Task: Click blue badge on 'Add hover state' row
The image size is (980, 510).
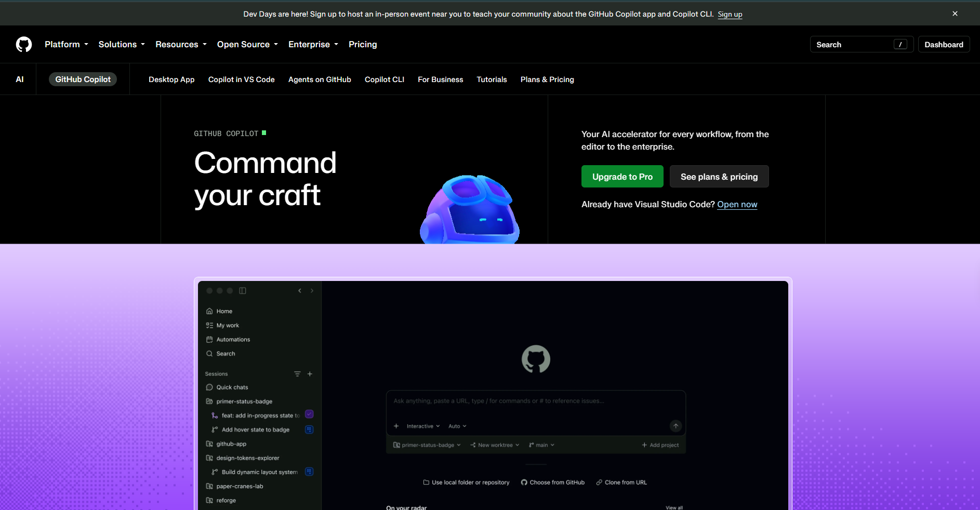Action: point(309,430)
